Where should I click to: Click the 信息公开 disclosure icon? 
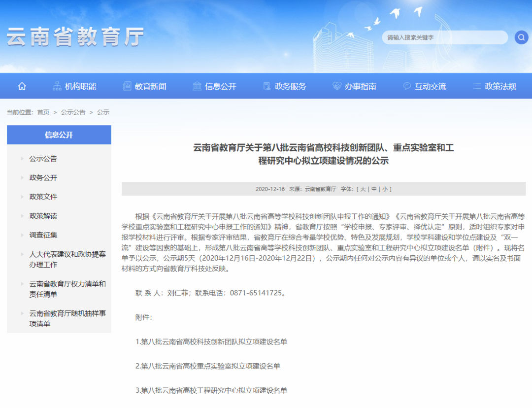pos(196,85)
